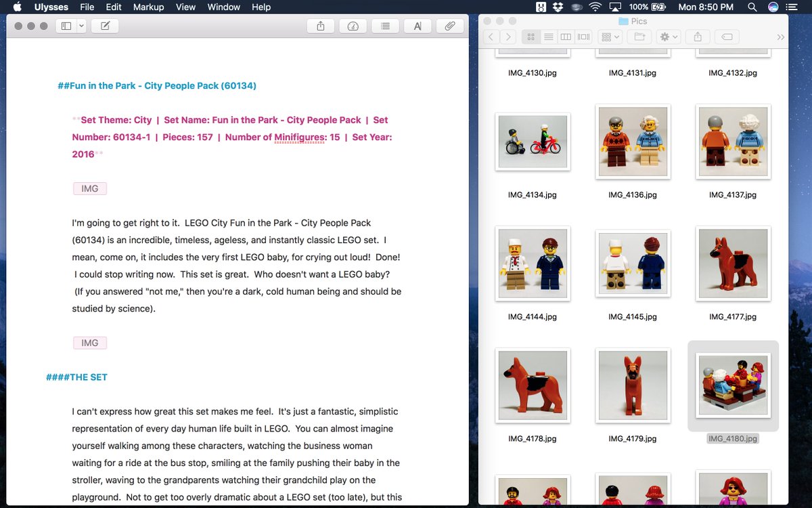Show the statistics gauge in Ulysses toolbar
Viewport: 812px width, 508px height.
coord(353,26)
